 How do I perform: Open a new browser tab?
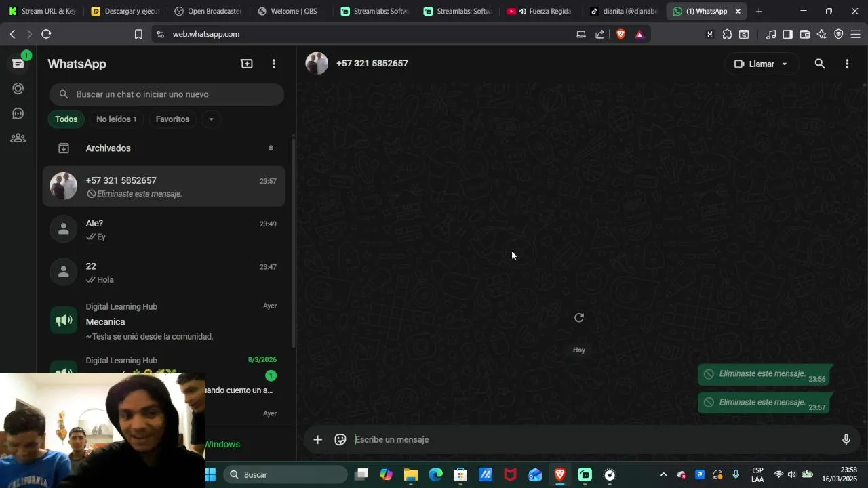tap(759, 12)
